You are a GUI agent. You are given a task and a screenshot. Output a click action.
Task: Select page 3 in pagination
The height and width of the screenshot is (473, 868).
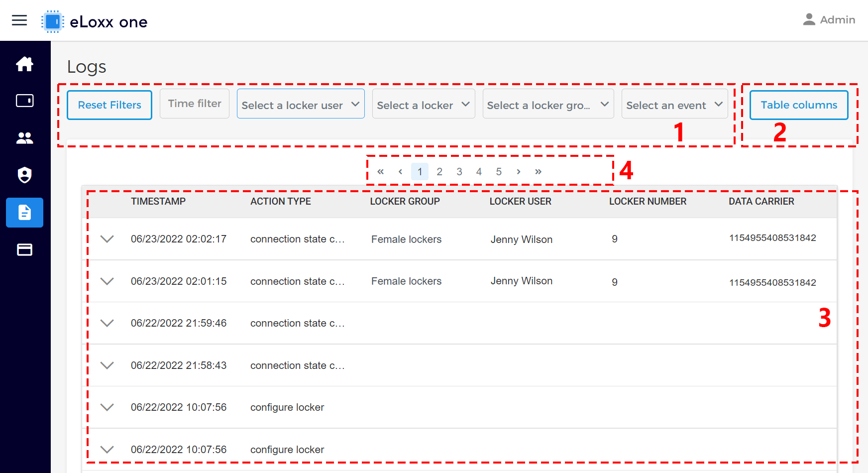coord(459,171)
